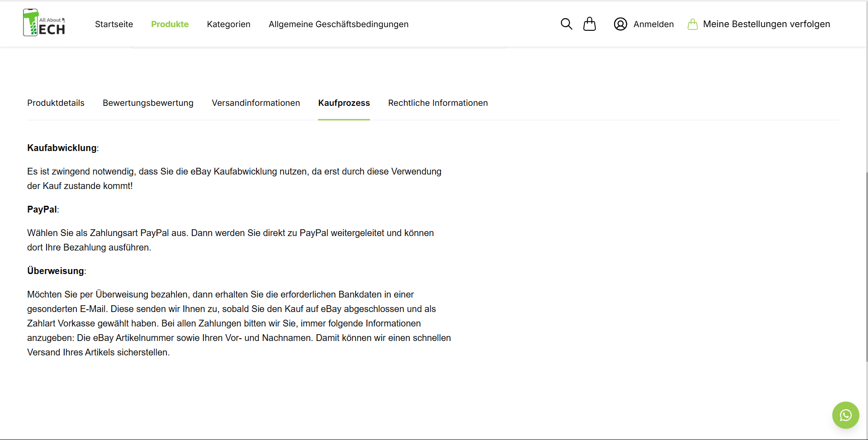This screenshot has width=868, height=440.
Task: Select the Kaufprozess tab
Action: coord(344,103)
